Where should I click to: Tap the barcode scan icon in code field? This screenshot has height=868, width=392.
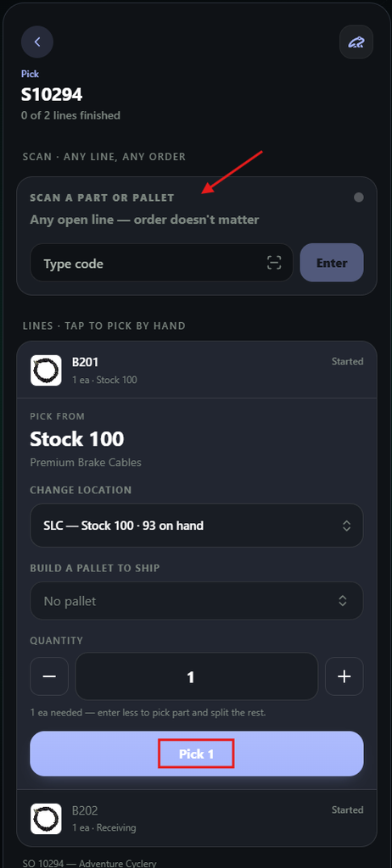tap(274, 263)
